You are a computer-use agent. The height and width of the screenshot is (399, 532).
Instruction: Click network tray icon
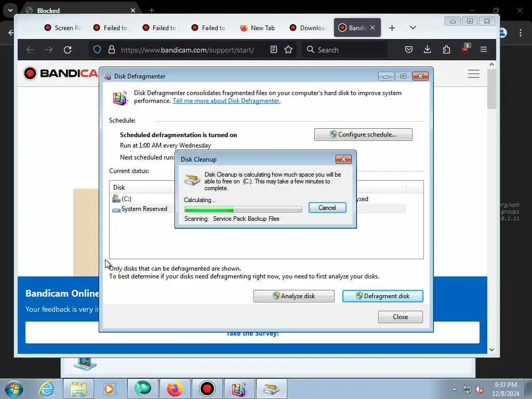point(467,390)
